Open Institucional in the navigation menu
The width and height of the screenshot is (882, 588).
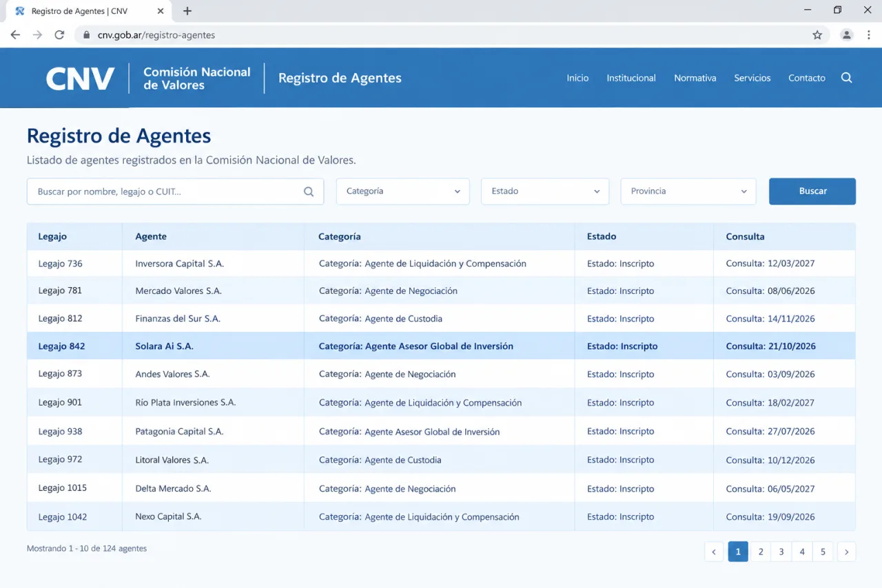tap(631, 78)
